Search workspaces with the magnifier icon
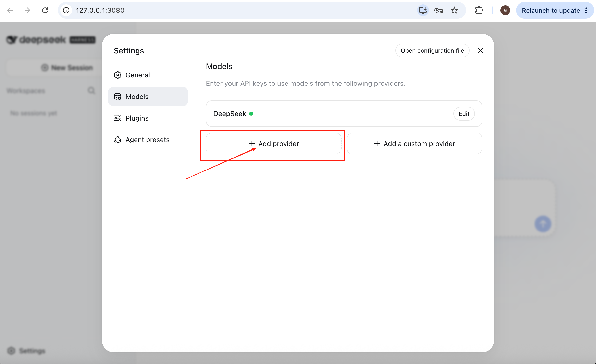The width and height of the screenshot is (596, 364). (x=91, y=91)
